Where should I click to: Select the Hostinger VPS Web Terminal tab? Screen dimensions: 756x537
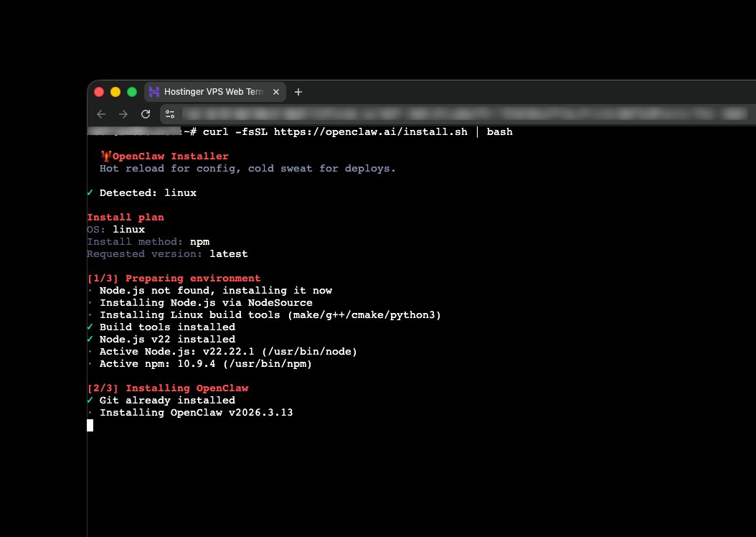coord(215,92)
